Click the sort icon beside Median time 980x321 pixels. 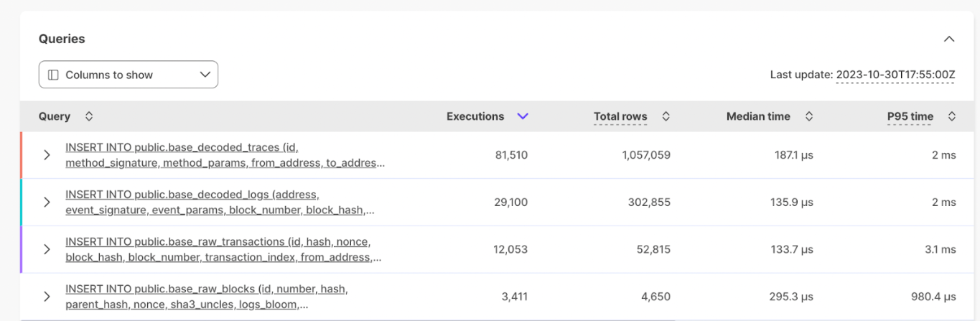pyautogui.click(x=808, y=116)
